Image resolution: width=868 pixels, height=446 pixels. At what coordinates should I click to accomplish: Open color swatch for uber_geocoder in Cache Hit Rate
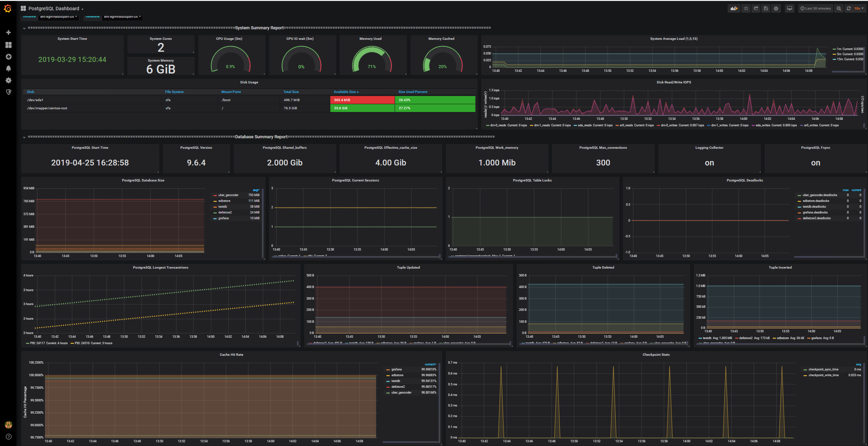(x=388, y=393)
